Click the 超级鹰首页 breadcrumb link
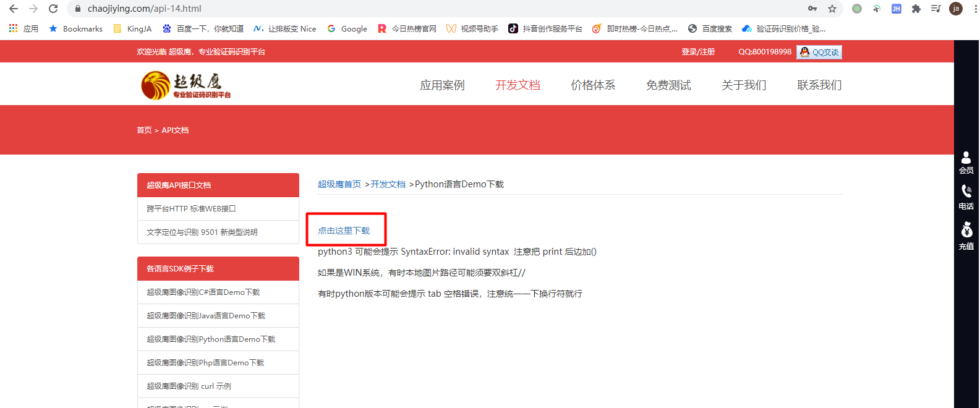 pyautogui.click(x=339, y=184)
